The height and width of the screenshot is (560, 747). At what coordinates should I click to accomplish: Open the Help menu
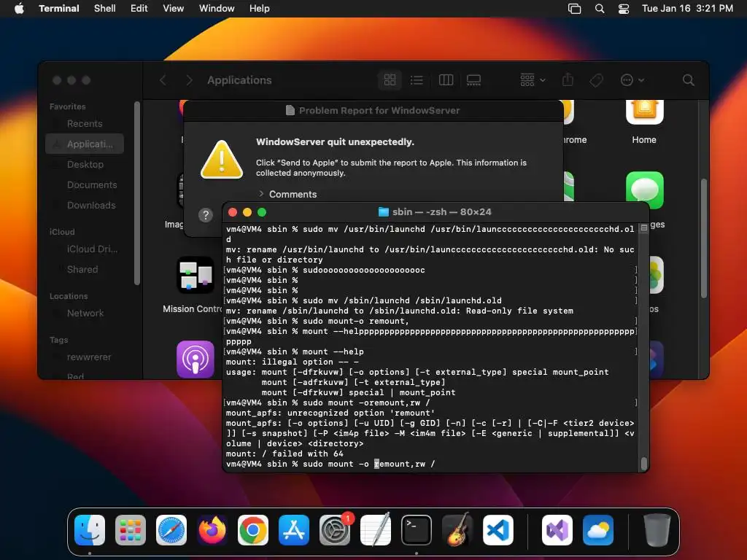tap(260, 9)
